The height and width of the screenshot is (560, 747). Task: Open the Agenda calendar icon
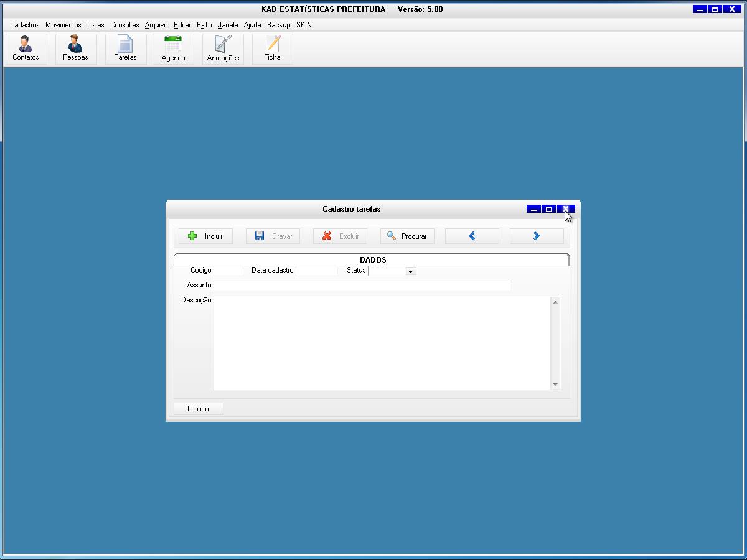(x=173, y=49)
